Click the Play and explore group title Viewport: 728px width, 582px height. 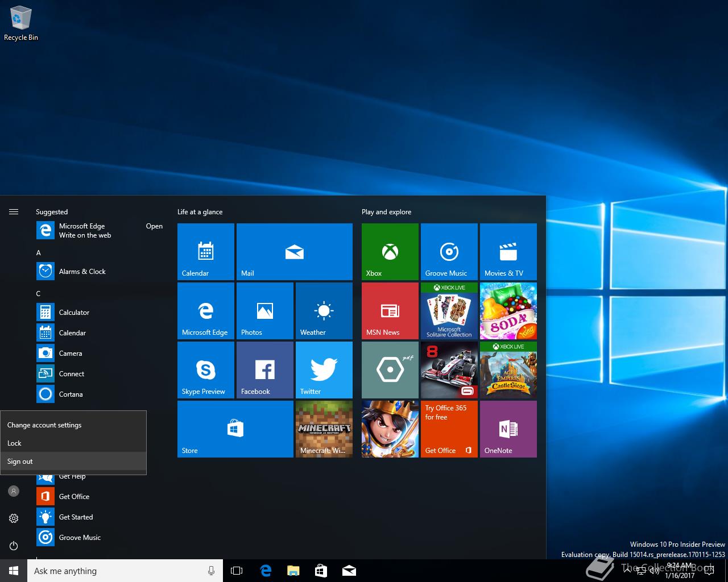387,212
